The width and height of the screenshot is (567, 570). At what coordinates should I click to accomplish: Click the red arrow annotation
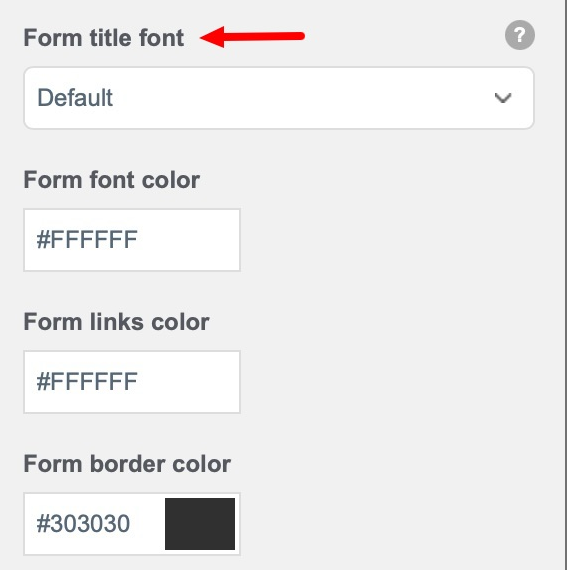[252, 37]
